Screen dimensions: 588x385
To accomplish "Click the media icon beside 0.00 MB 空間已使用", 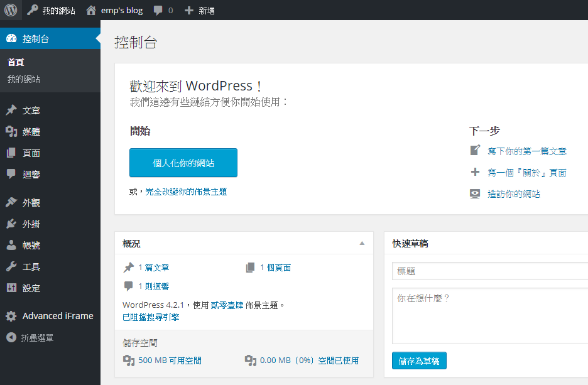I will pyautogui.click(x=251, y=361).
